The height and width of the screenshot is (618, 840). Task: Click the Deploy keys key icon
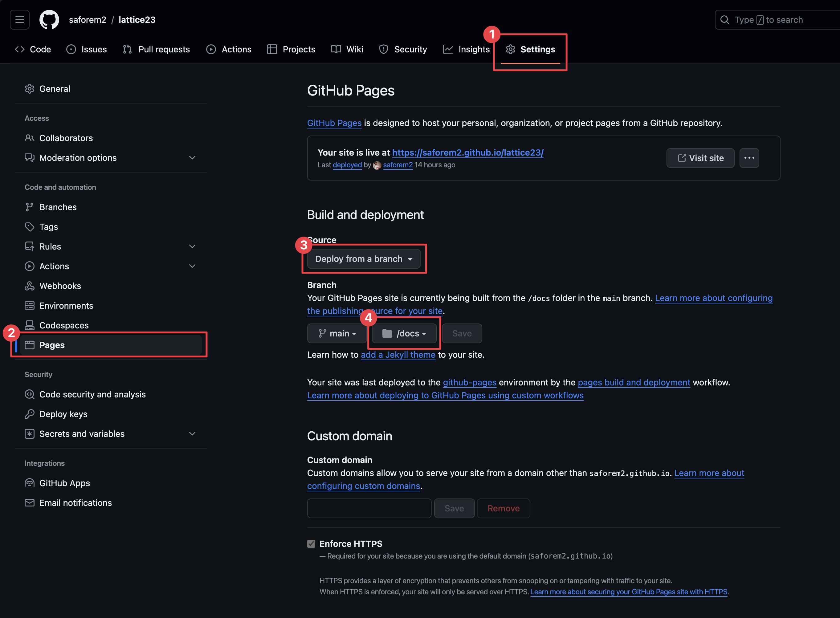tap(30, 414)
